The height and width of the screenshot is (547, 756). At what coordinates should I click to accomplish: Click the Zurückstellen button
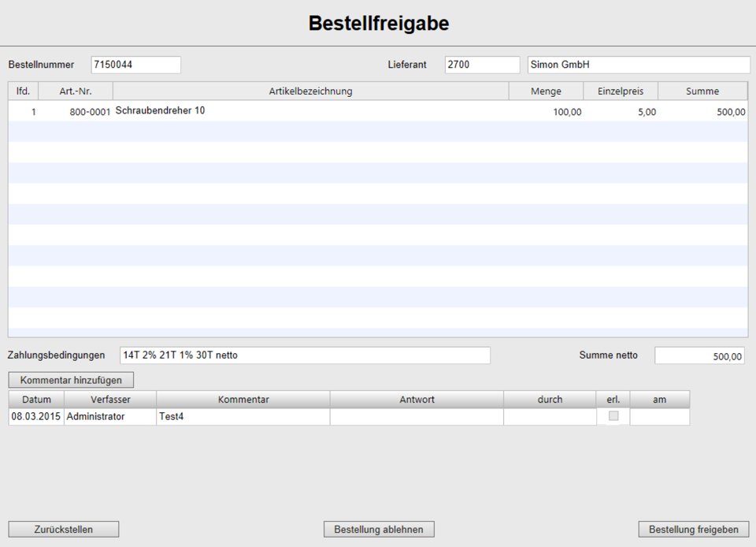pos(64,529)
